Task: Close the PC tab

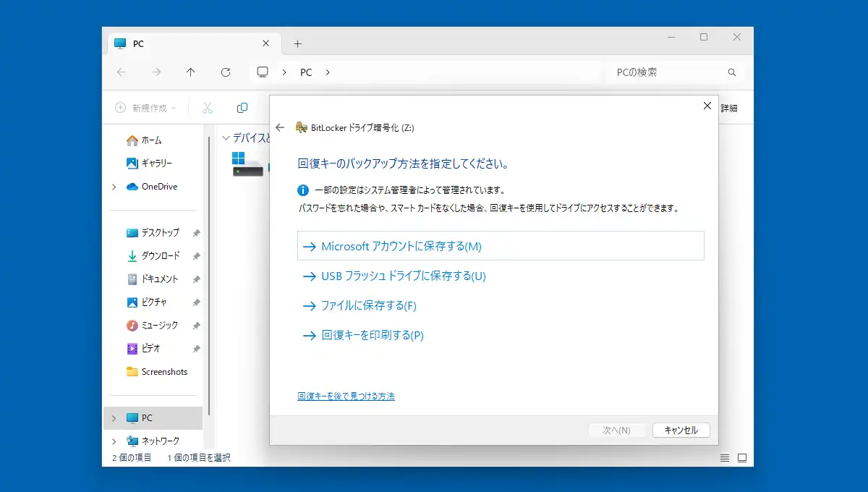Action: 265,43
